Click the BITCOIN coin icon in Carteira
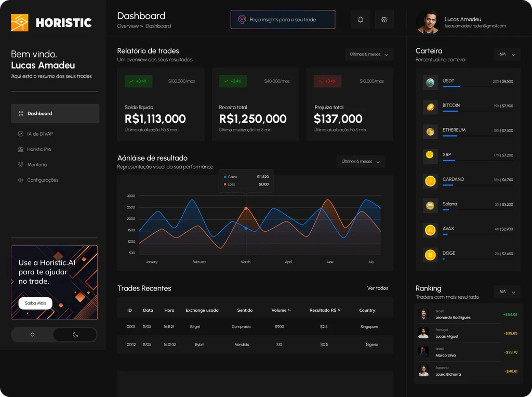Viewport: 532px width, 397px height. (430, 107)
